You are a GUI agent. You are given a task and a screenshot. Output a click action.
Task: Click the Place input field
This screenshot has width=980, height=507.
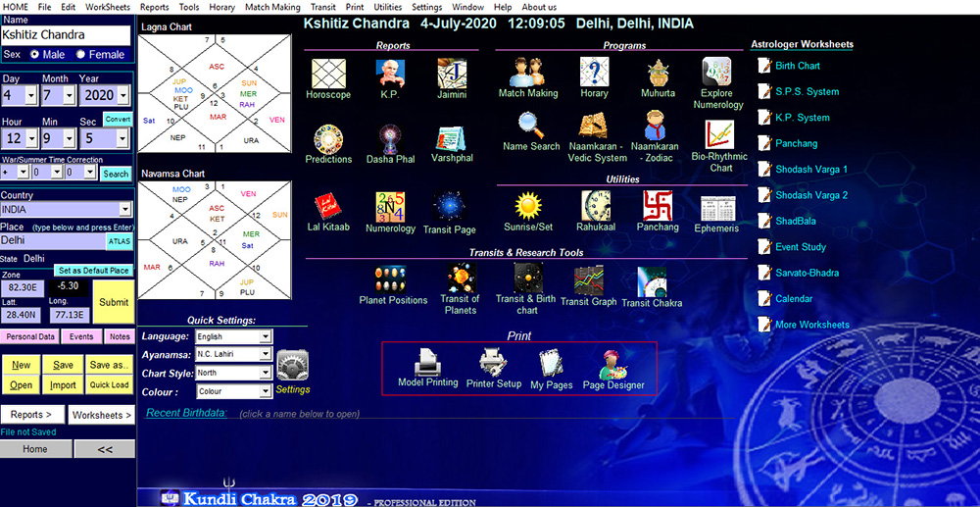coord(53,240)
